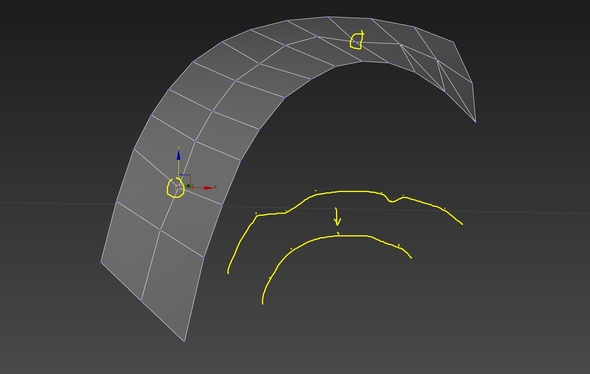Click the blue Z-axis arrow of the move gizmo

(x=178, y=155)
